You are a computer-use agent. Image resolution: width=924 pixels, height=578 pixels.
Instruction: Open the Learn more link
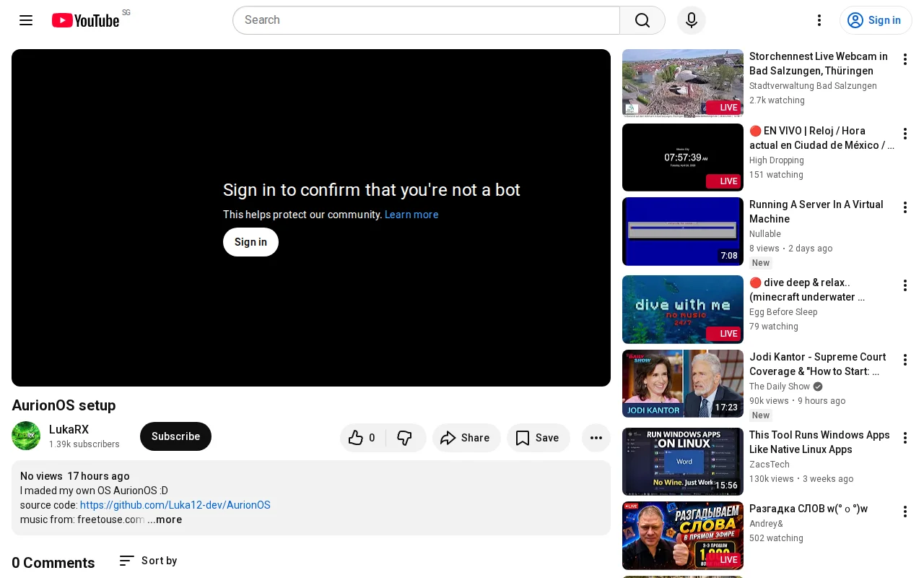411,215
